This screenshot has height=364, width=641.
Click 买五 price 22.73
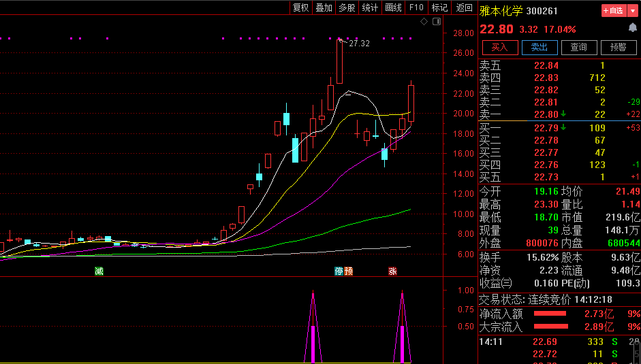point(546,177)
